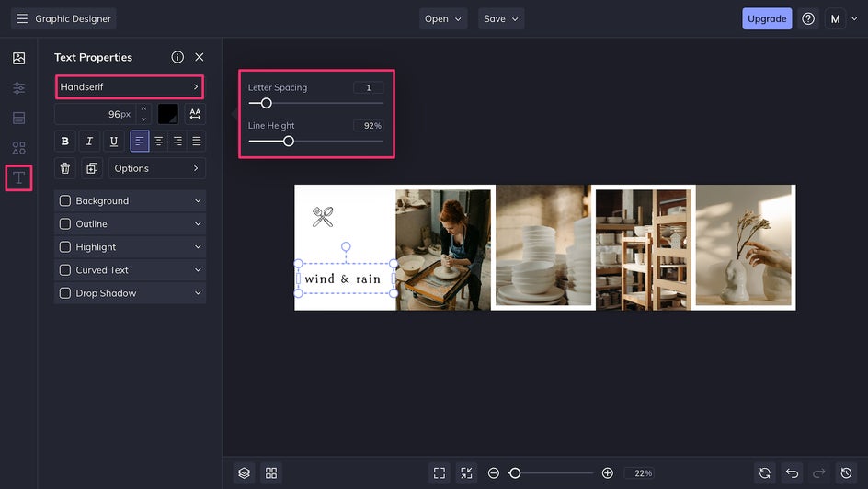Image resolution: width=868 pixels, height=489 pixels.
Task: Expand the Highlight section chevron
Action: pyautogui.click(x=198, y=246)
